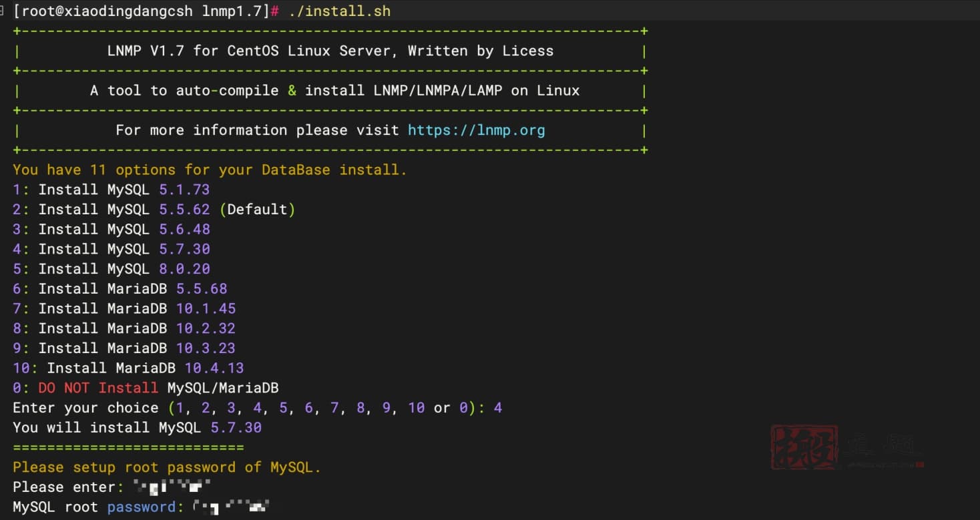
Task: Select the line '8: Install MariaDB 10.2.32'
Action: pos(124,328)
